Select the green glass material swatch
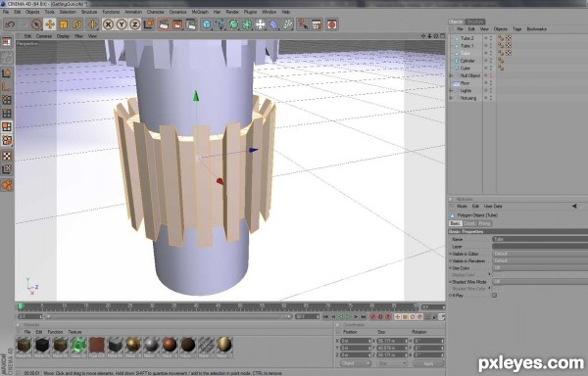 (x=78, y=347)
